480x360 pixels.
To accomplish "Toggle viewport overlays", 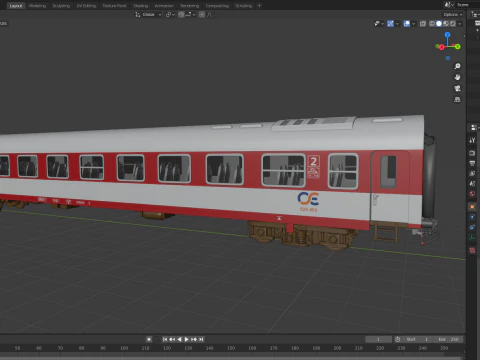I will [407, 24].
